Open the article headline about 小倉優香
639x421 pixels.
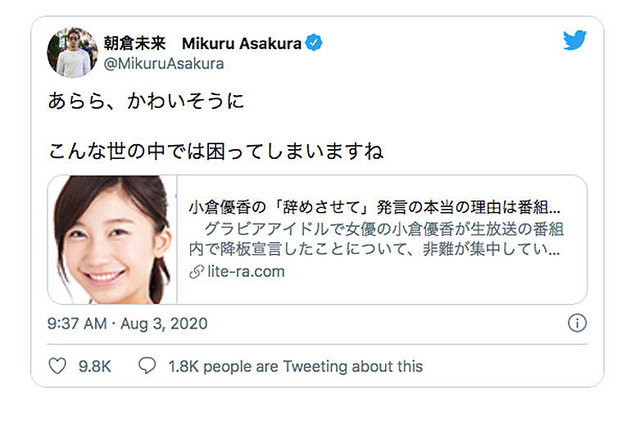374,211
